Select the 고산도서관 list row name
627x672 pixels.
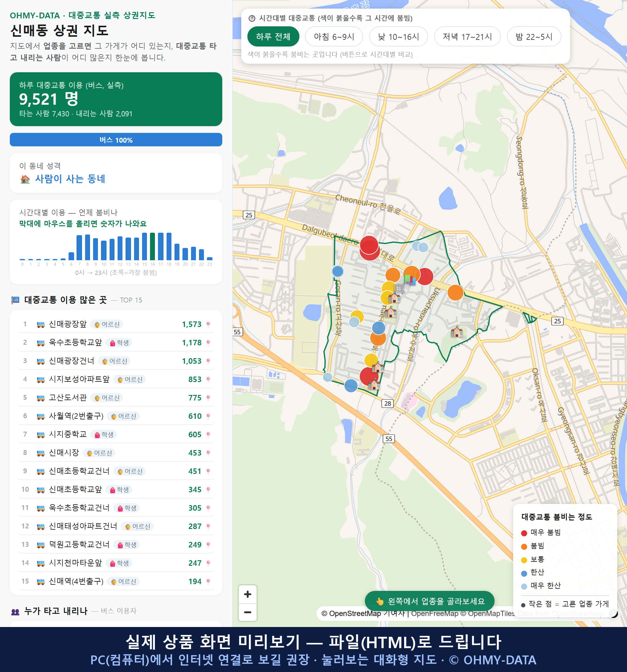point(68,397)
